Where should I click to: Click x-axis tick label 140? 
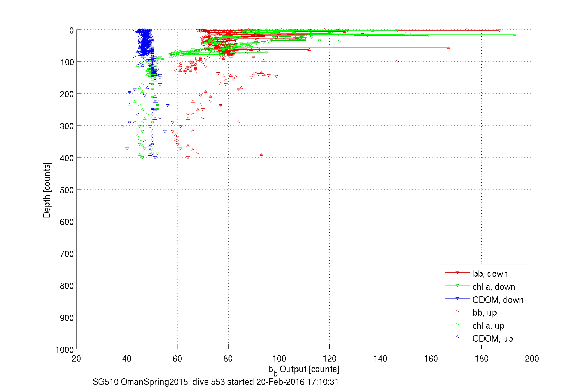click(380, 359)
